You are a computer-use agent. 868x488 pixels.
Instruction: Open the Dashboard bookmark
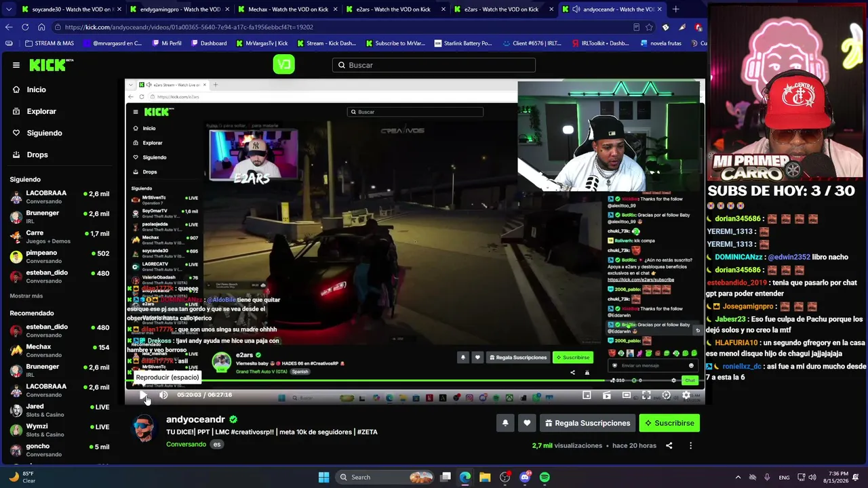click(x=208, y=43)
